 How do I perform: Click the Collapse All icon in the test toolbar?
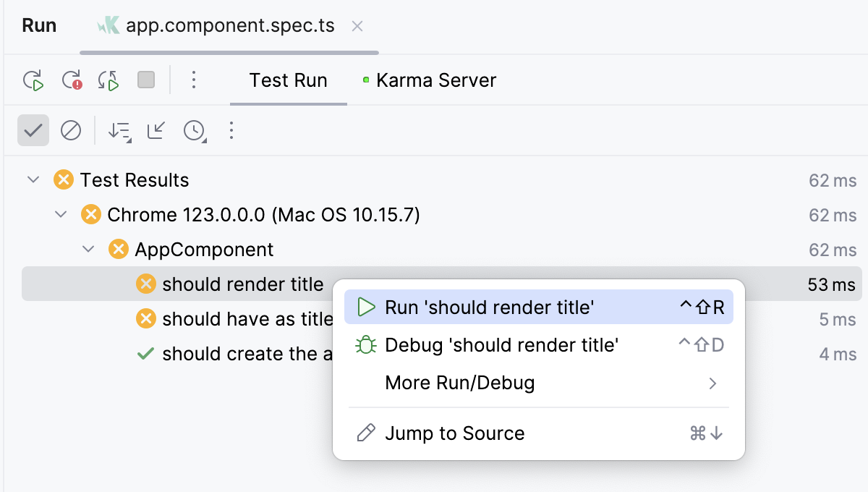coord(155,131)
